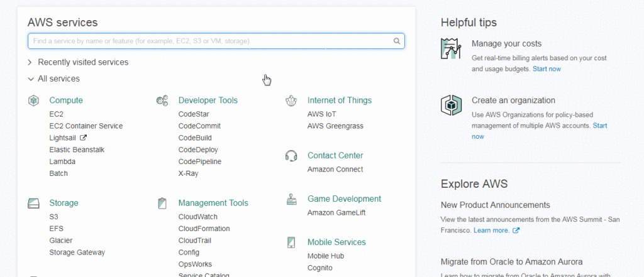644x277 pixels.
Task: Open the Storage category heading
Action: [x=64, y=203]
